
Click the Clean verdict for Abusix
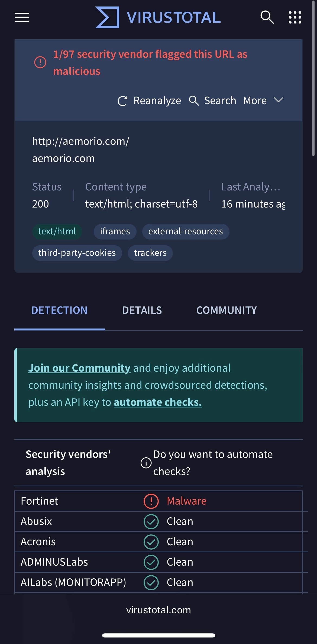(x=180, y=521)
